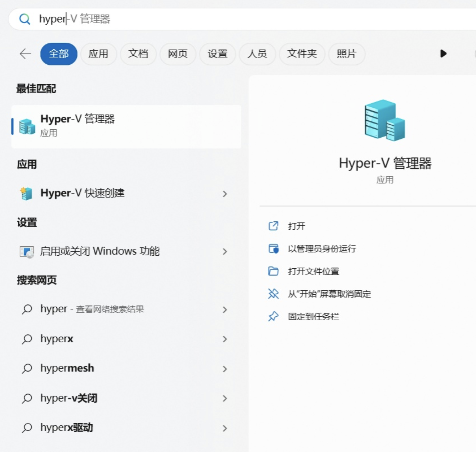Click search icon beside hypermesh suggestion
This screenshot has width=476, height=452.
coord(27,369)
